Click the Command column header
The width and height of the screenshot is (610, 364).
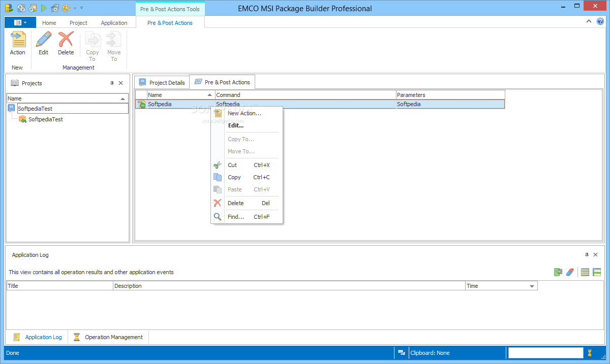(x=306, y=95)
